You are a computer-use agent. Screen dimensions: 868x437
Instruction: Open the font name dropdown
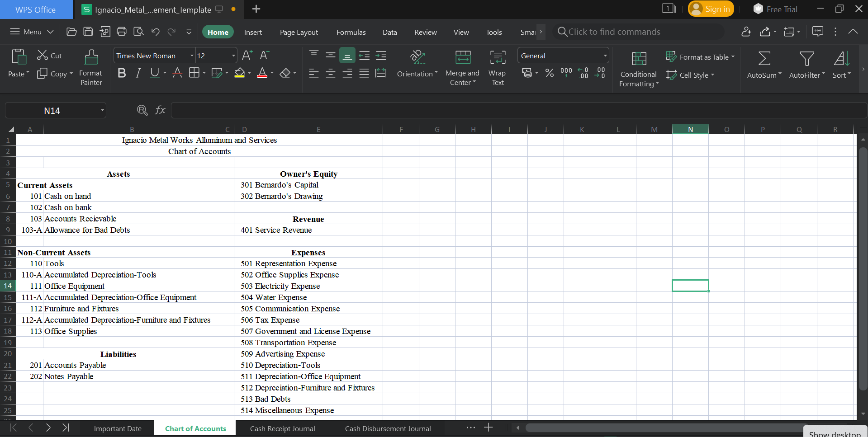coord(192,56)
